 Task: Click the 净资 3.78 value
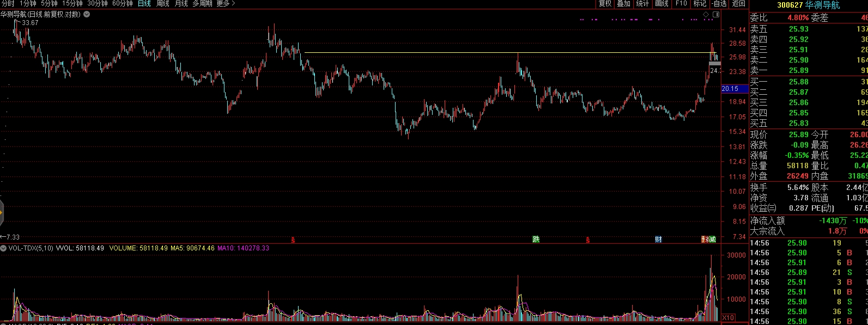800,198
